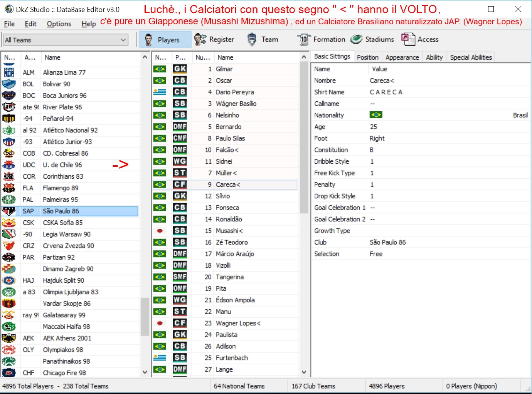Click the Japan flag beside Wagner Lopes
The image size is (532, 394).
click(x=160, y=323)
